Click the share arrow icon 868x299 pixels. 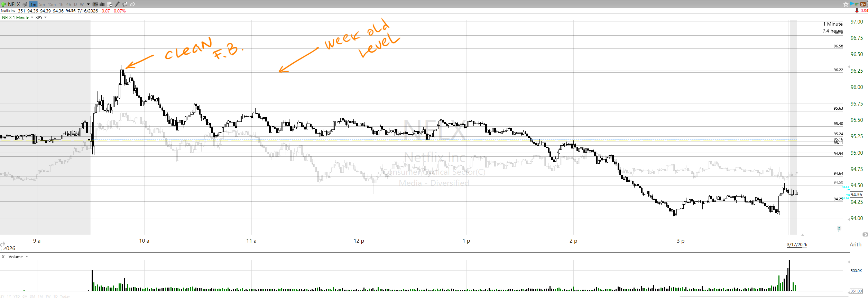[x=132, y=4]
